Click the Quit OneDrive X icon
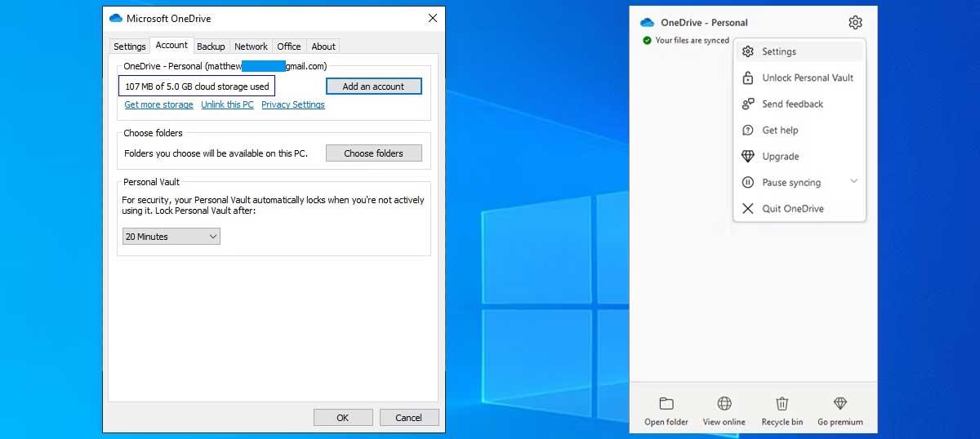Viewport: 980px width, 439px height. pos(747,208)
